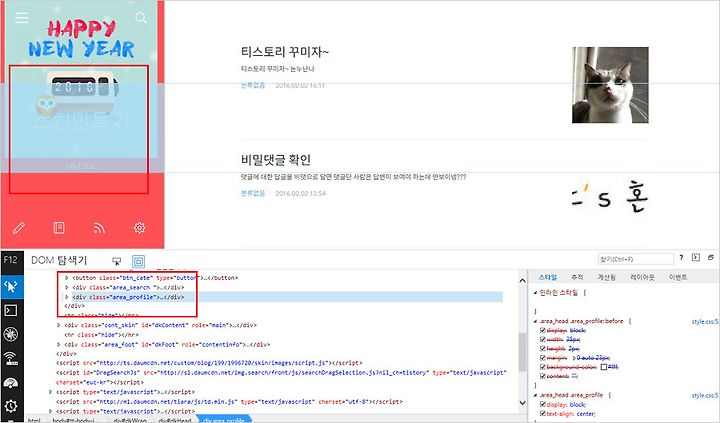Switch to the 스타일 tab
Screen dimensions: 720x423
[x=547, y=277]
